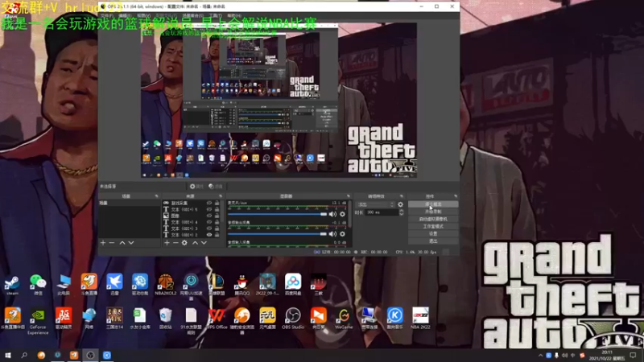Open the WPS Office desktop shortcut

[217, 319]
